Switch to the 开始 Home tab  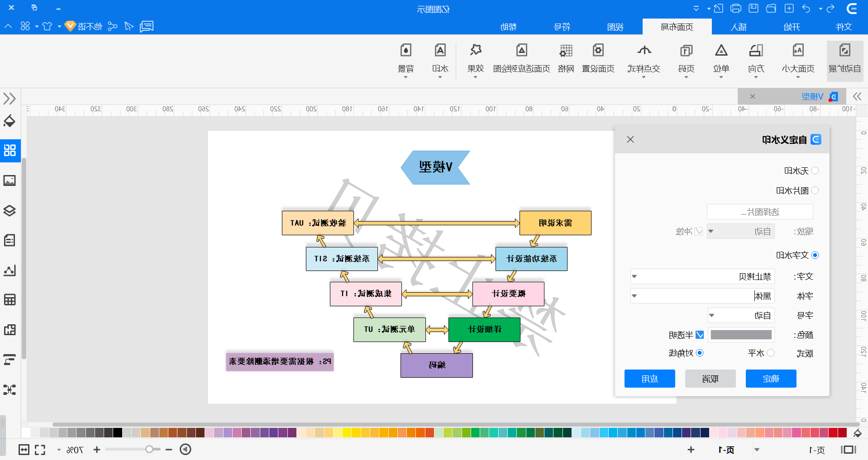point(792,27)
